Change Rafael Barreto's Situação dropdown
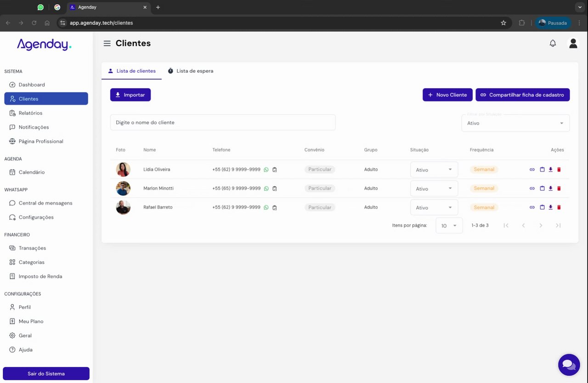Viewport: 588px width, 383px height. pyautogui.click(x=434, y=207)
